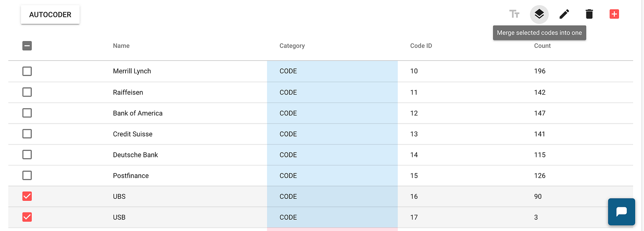
Task: Select the Raiffeisen row checkbox
Action: [27, 92]
